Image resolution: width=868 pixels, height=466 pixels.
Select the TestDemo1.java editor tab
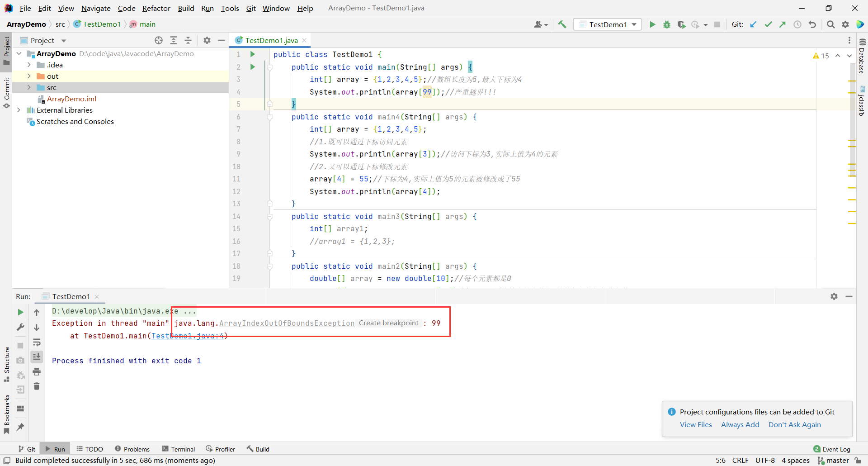pos(271,40)
